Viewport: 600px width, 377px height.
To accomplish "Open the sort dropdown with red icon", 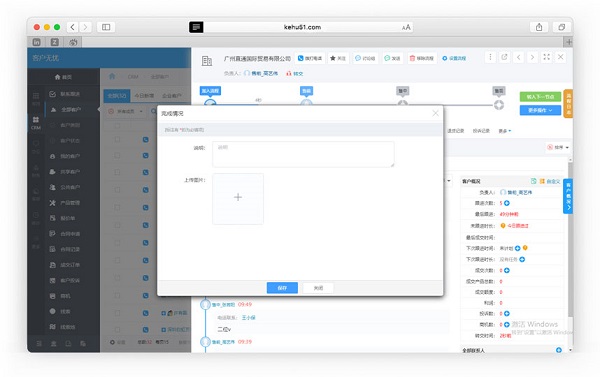I will (x=558, y=147).
